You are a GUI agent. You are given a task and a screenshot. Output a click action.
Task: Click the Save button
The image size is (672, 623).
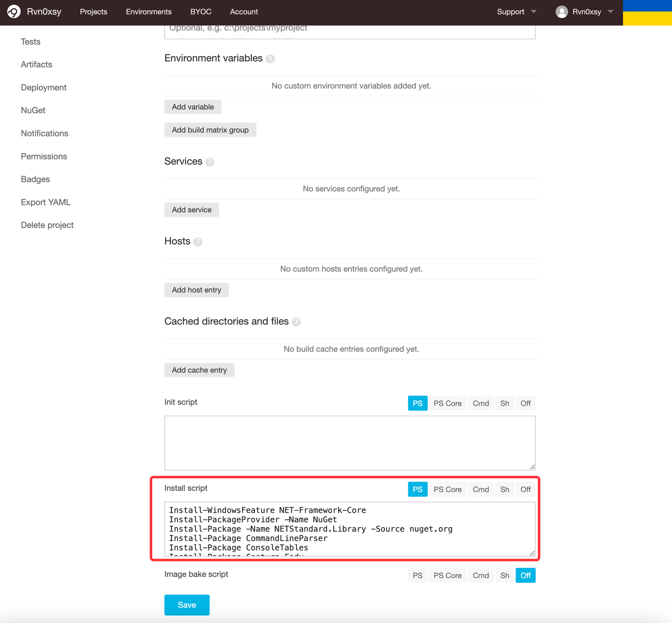(186, 605)
